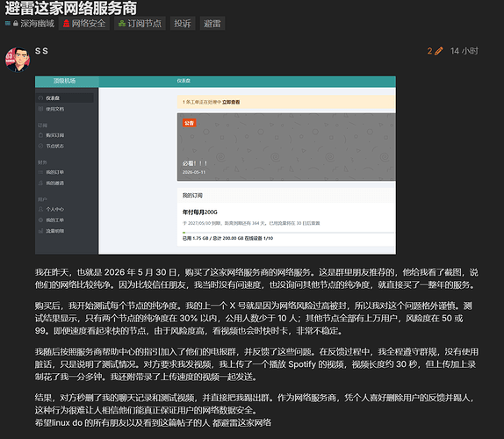Click the 个人中心 user icon
This screenshot has width=504, height=439.
pyautogui.click(x=40, y=209)
